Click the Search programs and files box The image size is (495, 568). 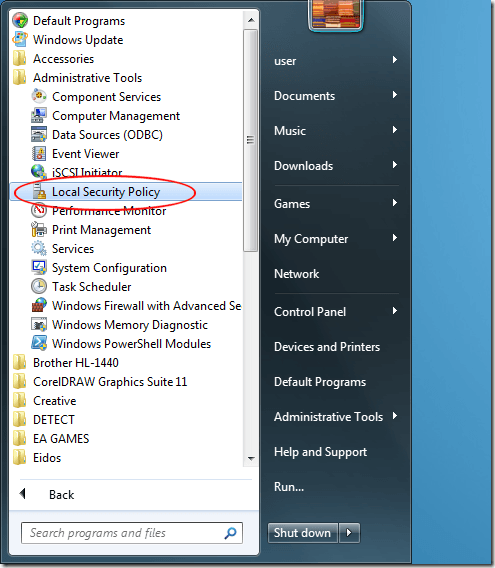132,533
